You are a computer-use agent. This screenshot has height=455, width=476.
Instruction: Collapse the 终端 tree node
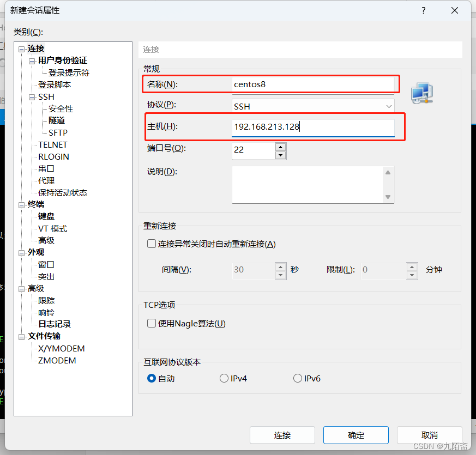pos(22,205)
